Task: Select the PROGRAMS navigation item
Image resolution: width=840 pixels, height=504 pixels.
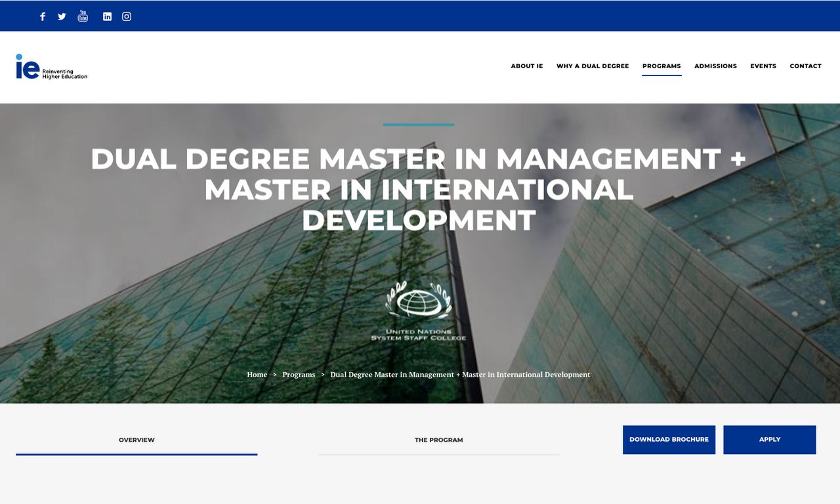Action: tap(661, 66)
